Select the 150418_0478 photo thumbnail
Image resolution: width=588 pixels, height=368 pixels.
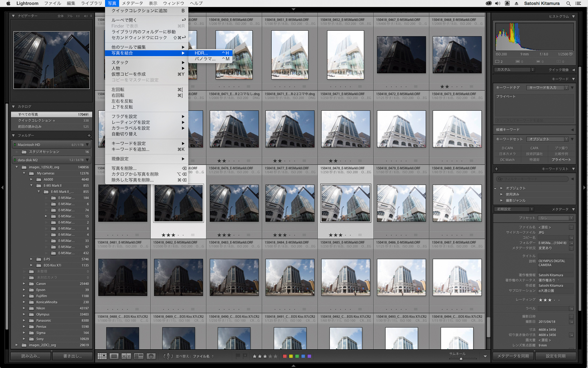point(345,202)
